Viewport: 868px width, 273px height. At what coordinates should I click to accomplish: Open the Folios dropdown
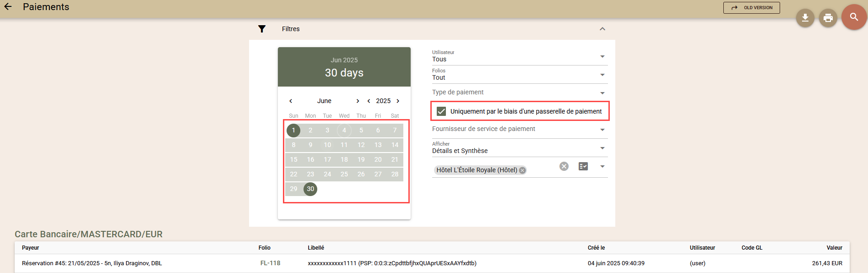pyautogui.click(x=520, y=75)
